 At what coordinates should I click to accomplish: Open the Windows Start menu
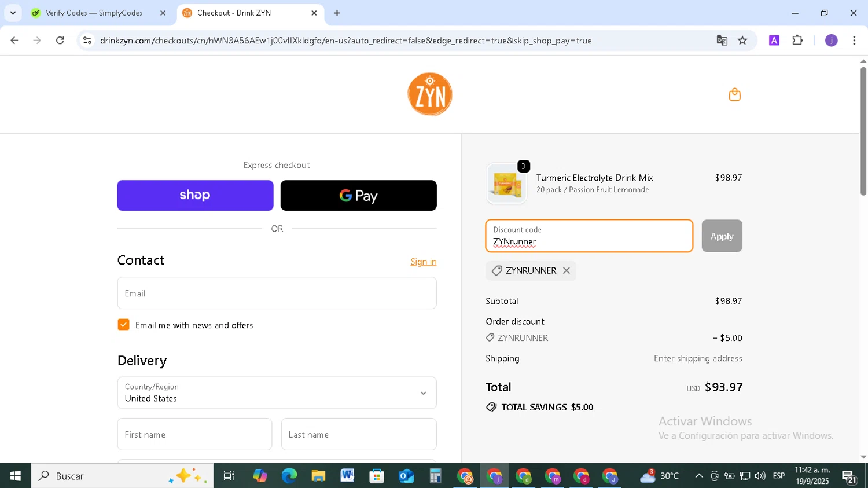(15, 476)
